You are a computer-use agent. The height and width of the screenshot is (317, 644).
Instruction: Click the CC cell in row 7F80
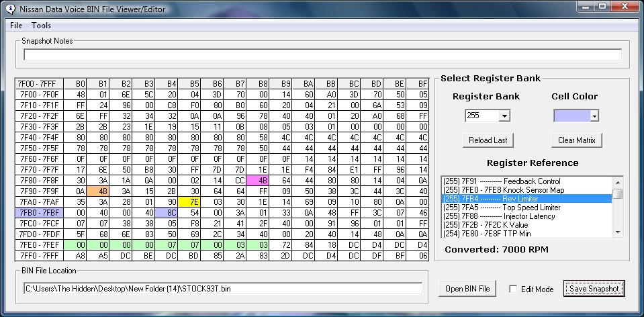(235, 181)
